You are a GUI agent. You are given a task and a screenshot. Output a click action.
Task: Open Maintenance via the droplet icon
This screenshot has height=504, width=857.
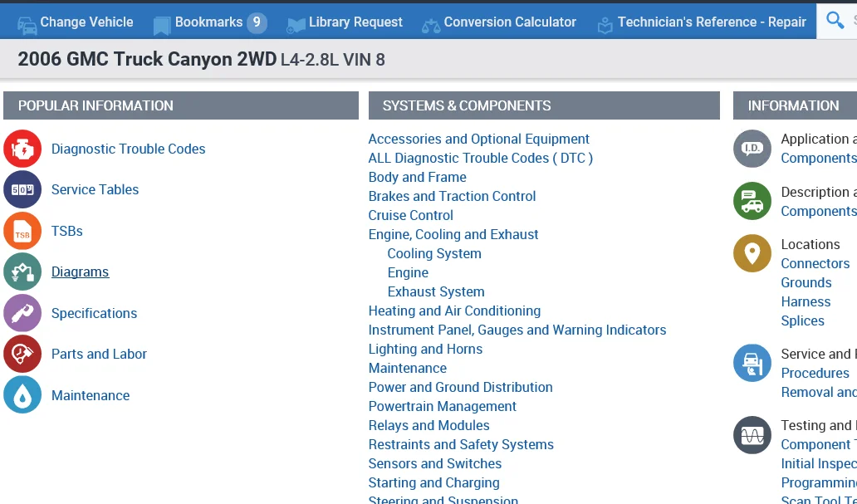[22, 395]
